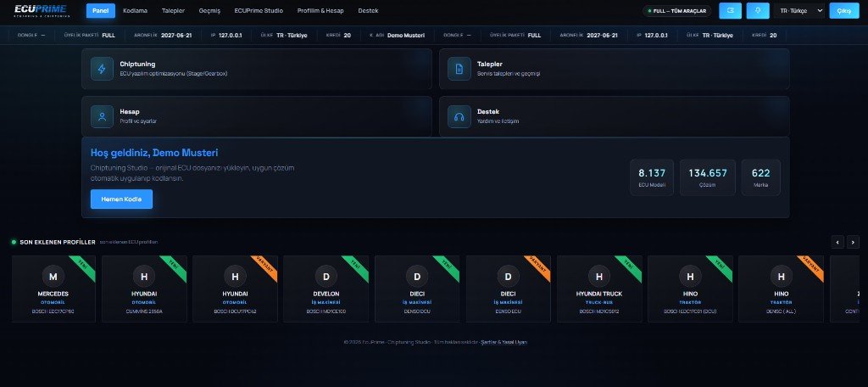Click the 134.657 Çözüm stat
The height and width of the screenshot is (387, 868).
click(708, 177)
